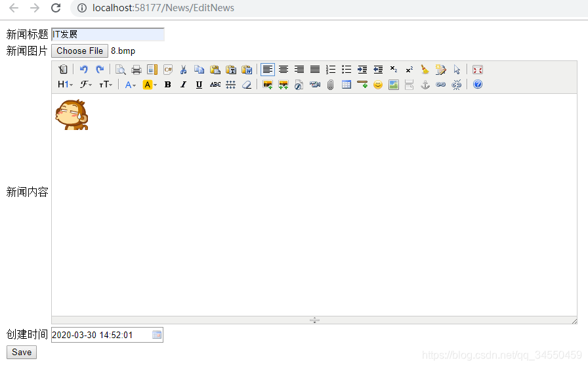Viewport: 588px width, 367px height.
Task: Insert media video icon
Action: click(x=314, y=85)
